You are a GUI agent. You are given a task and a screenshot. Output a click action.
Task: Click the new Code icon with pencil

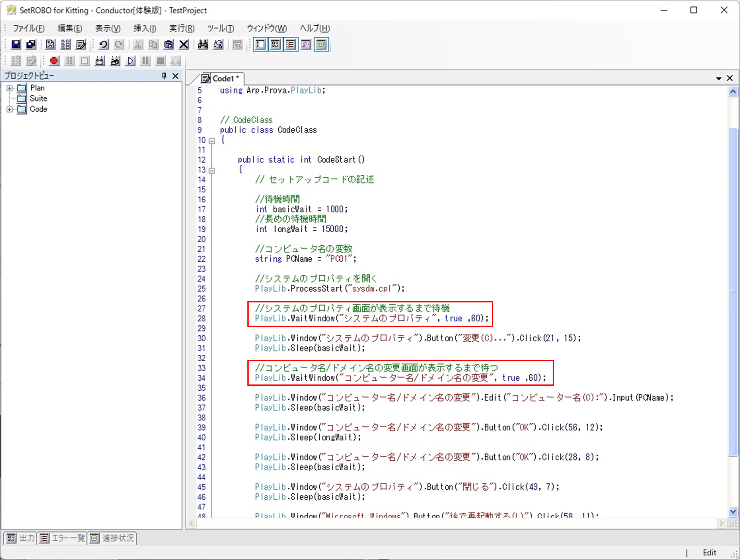(81, 44)
